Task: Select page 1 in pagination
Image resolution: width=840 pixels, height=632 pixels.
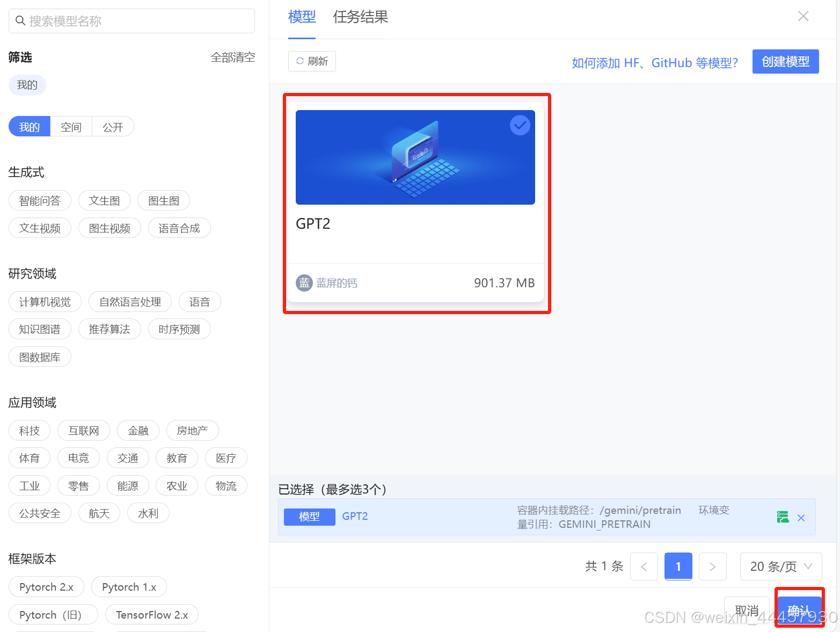Action: [678, 566]
